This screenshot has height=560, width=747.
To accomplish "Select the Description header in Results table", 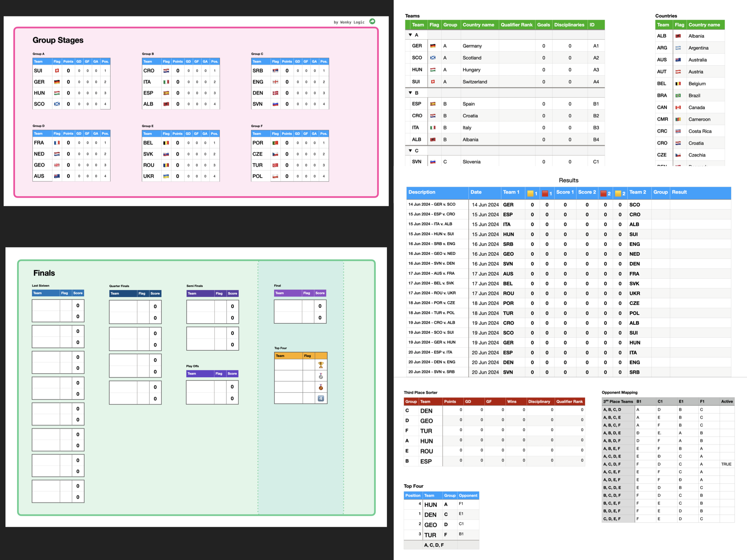I will (x=422, y=192).
